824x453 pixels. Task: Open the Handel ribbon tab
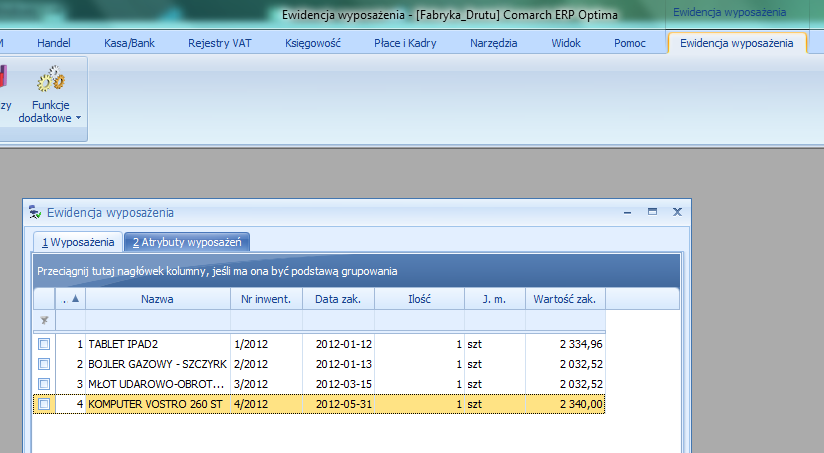tap(54, 43)
